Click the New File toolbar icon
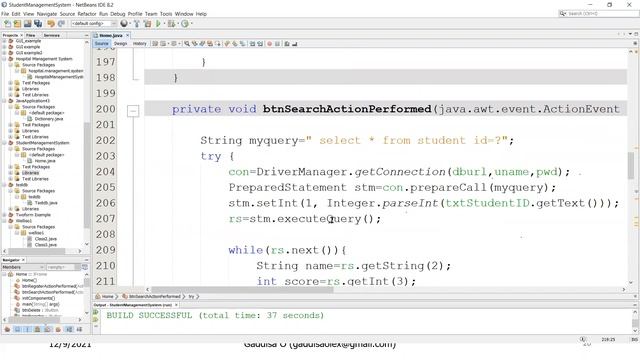This screenshot has width=640, height=360. [x=7, y=24]
